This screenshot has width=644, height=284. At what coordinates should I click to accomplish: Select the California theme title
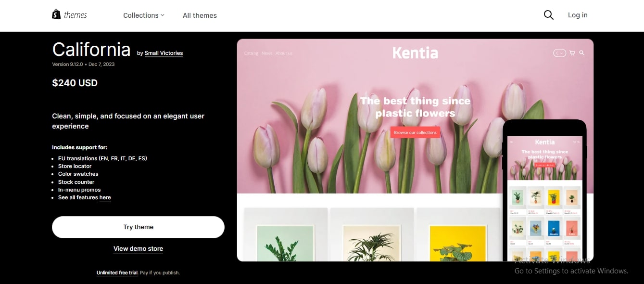click(91, 50)
